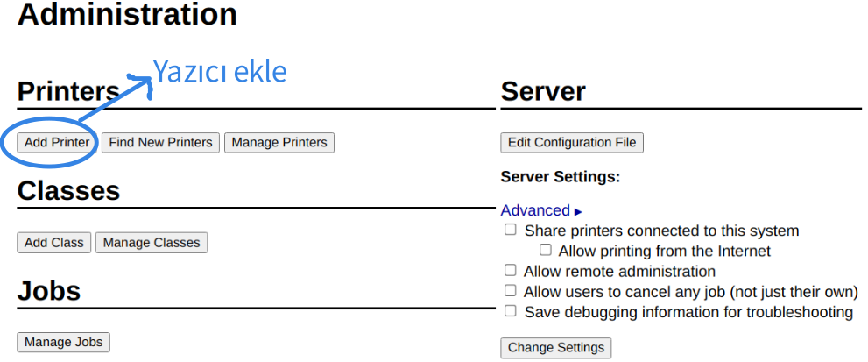Viewport: 868px width, 362px height.
Task: Click the Server section heading
Action: pos(543,91)
